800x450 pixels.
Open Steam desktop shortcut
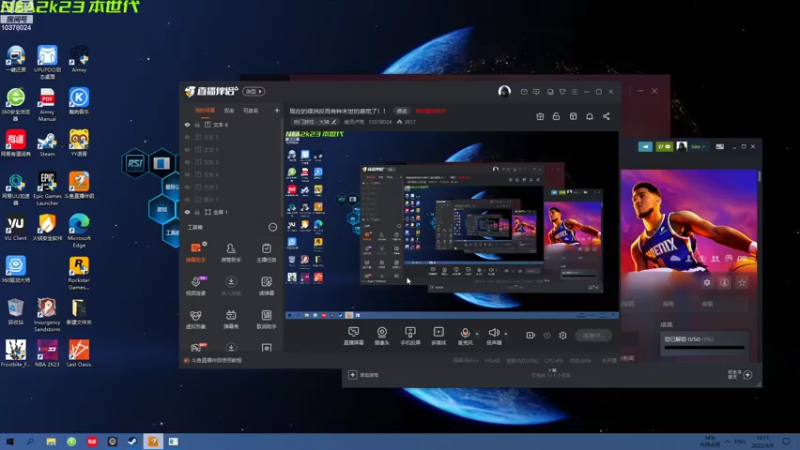(47, 142)
